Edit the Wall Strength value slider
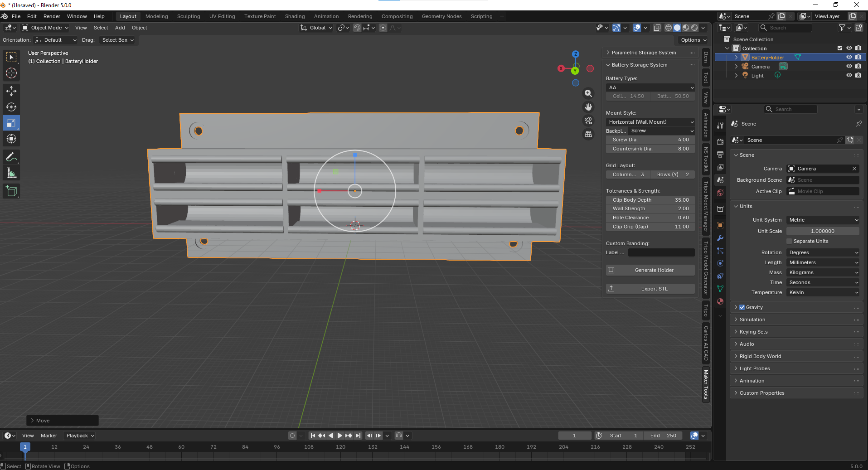 click(650, 208)
